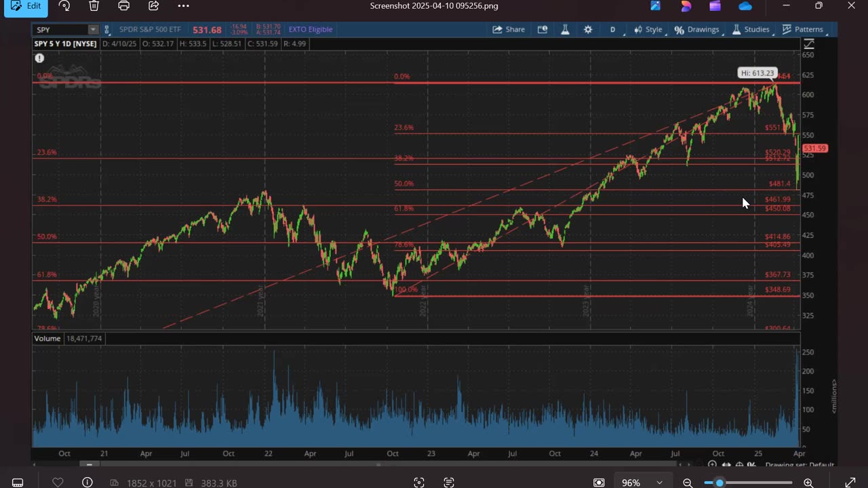Click the Edit button in Photos toolbar
The width and height of the screenshot is (868, 488).
(x=26, y=6)
